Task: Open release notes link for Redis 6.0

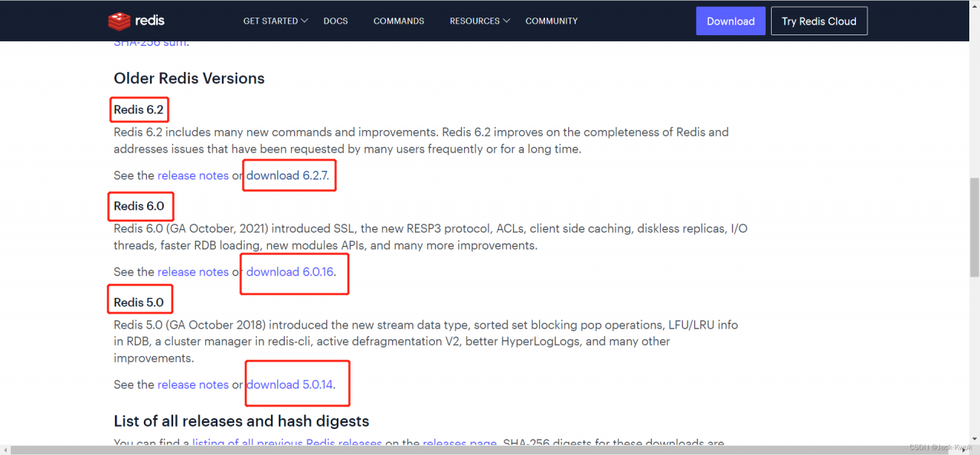Action: (193, 272)
